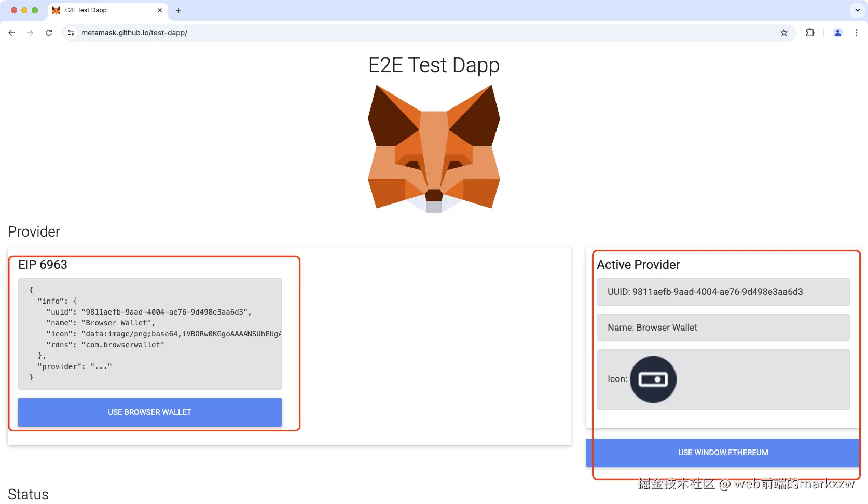The image size is (868, 504).
Task: Click the "name": "Browser Wallet" JSON line
Action: (101, 323)
